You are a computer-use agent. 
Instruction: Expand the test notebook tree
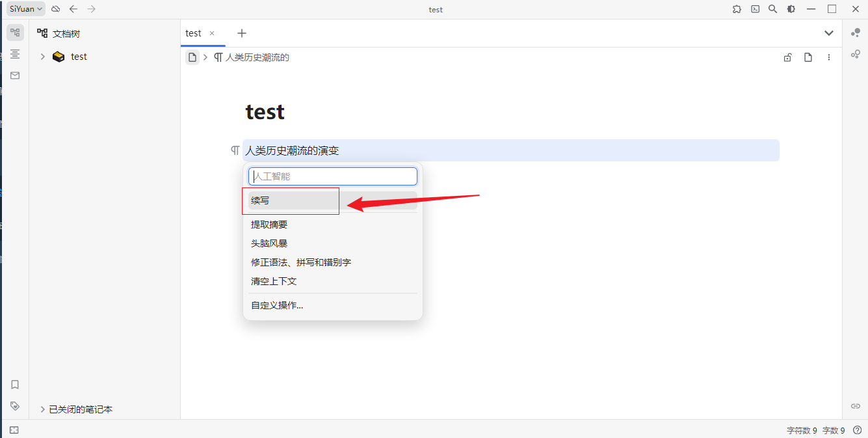point(43,57)
